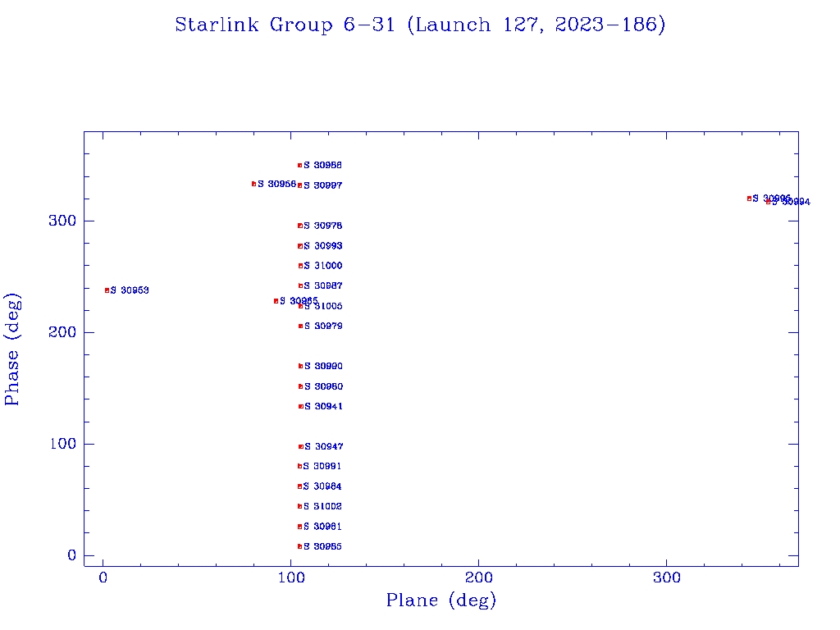
Task: Select the S 31000 satellite label
Action: tap(323, 266)
